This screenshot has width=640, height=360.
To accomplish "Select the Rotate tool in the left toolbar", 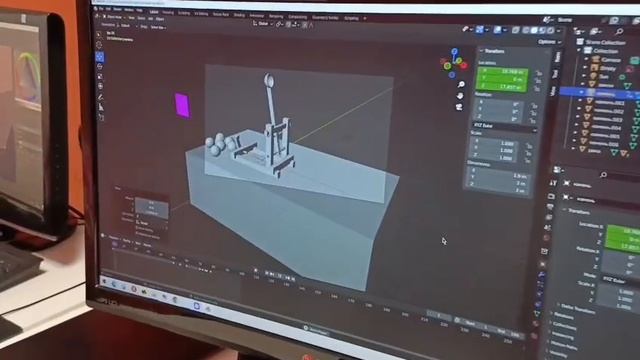I will click(100, 67).
